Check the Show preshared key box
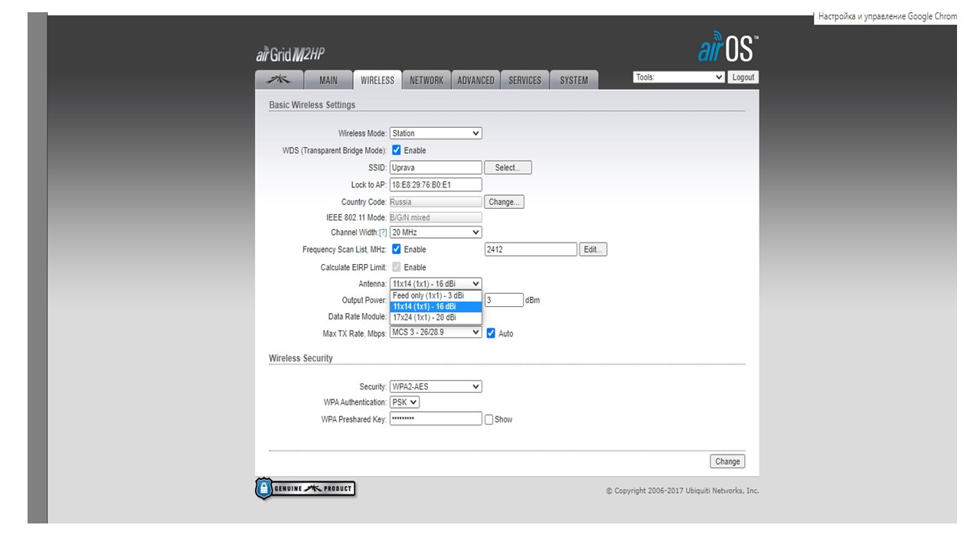Image resolution: width=980 pixels, height=551 pixels. [x=489, y=419]
